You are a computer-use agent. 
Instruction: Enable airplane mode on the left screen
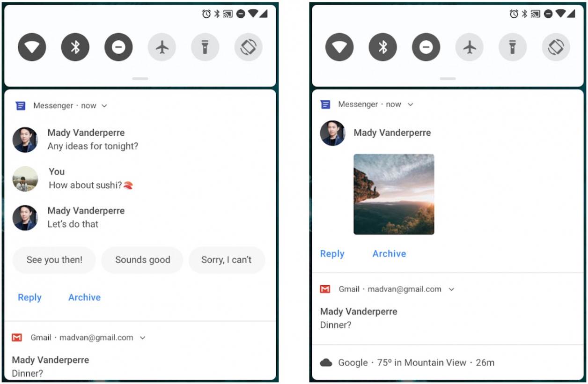[162, 47]
